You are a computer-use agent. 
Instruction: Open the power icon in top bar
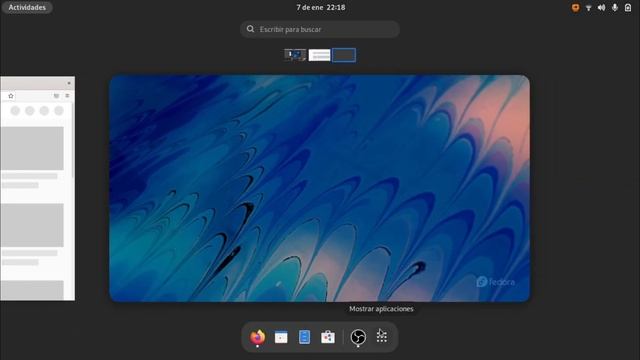(x=628, y=7)
